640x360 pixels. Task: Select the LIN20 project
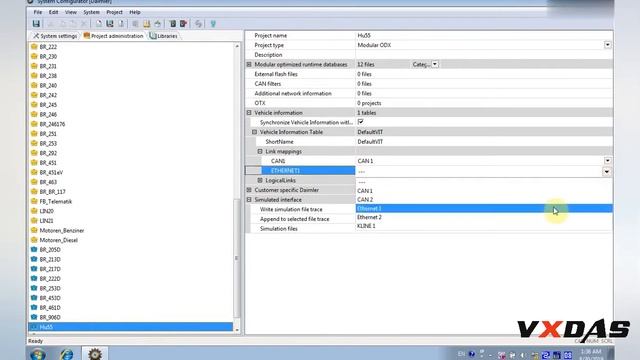[x=47, y=211]
